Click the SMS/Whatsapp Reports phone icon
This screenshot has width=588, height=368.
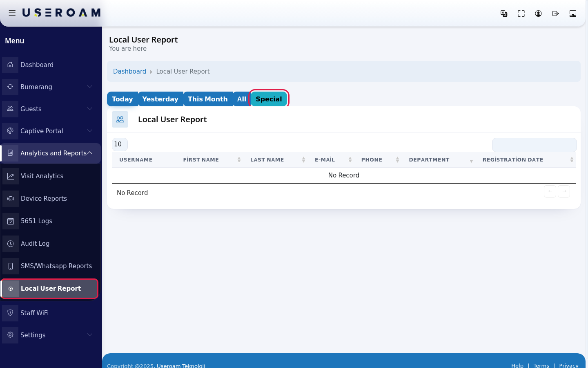coord(11,266)
